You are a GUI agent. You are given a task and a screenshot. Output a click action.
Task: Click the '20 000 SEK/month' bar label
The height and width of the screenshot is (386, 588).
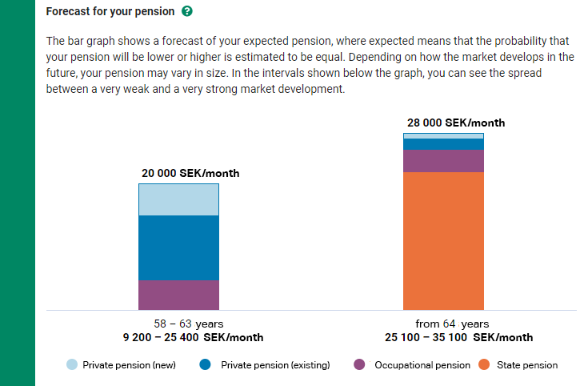pos(190,174)
